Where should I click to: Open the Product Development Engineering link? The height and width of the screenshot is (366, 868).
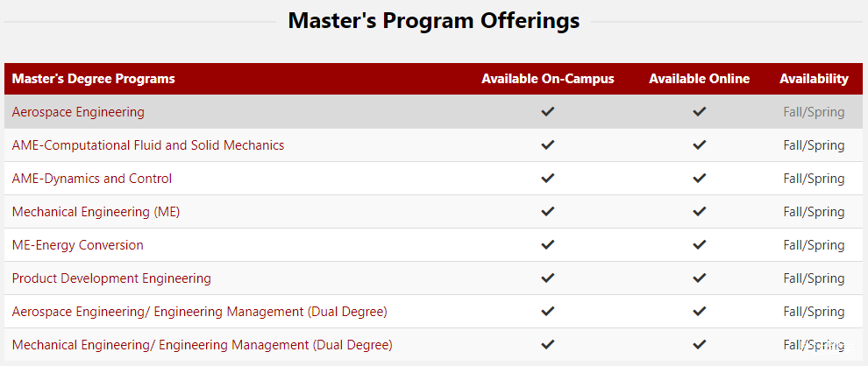click(x=111, y=278)
